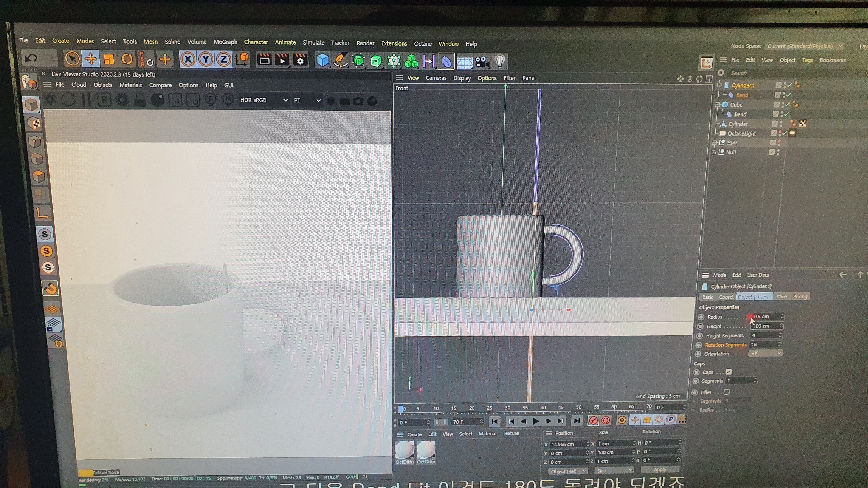Image resolution: width=868 pixels, height=488 pixels.
Task: Open viewport Cameras menu
Action: pyautogui.click(x=436, y=78)
